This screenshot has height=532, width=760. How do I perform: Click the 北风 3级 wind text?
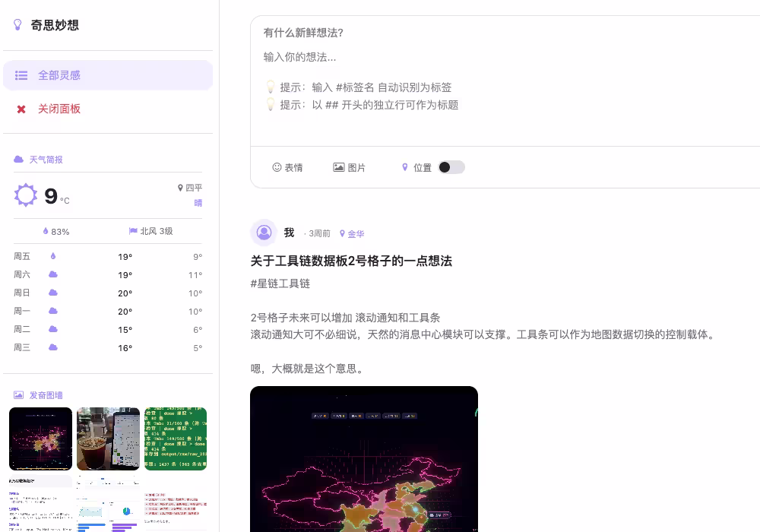click(x=156, y=231)
